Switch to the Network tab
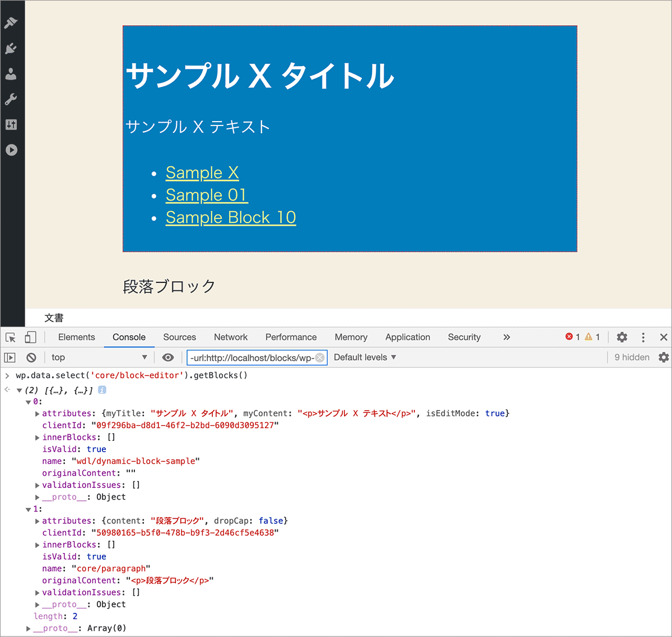The width and height of the screenshot is (672, 637). [230, 337]
